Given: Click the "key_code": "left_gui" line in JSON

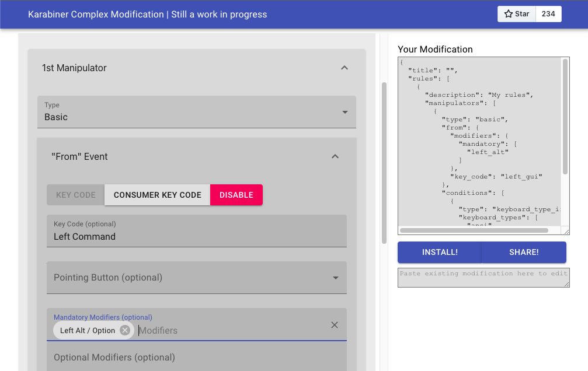Looking at the screenshot, I should 496,177.
